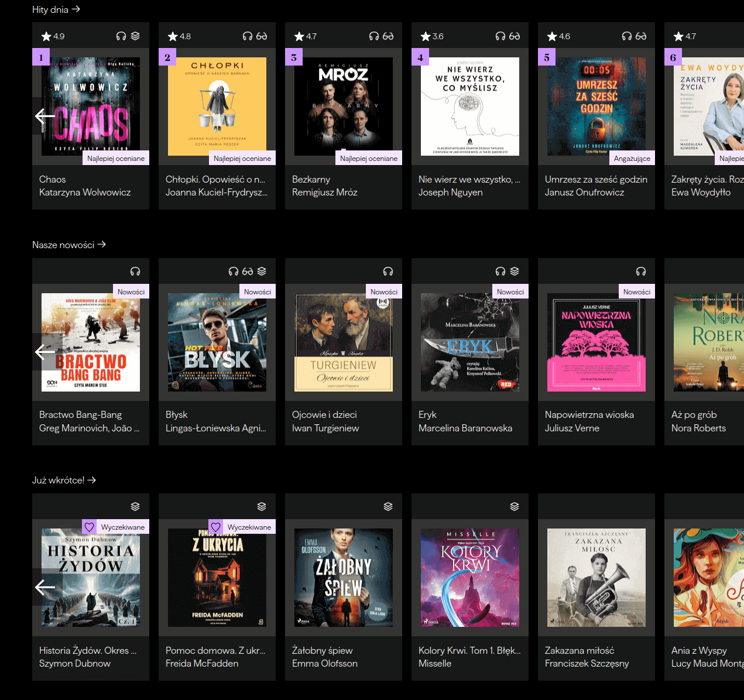Select the Umrzesz za sześć godzin cover
744x700 pixels.
tap(596, 107)
